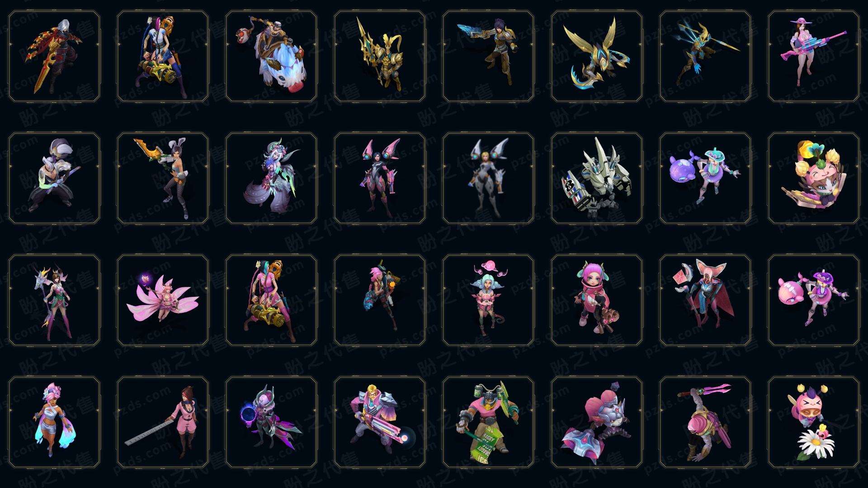The image size is (868, 488).
Task: Choose the golden trident warrior skin
Action: click(380, 56)
